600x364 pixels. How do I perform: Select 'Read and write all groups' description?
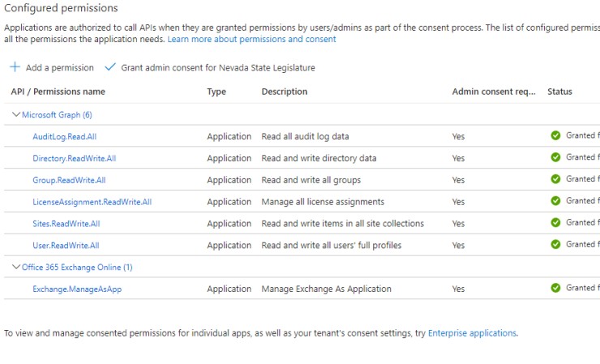click(x=311, y=180)
